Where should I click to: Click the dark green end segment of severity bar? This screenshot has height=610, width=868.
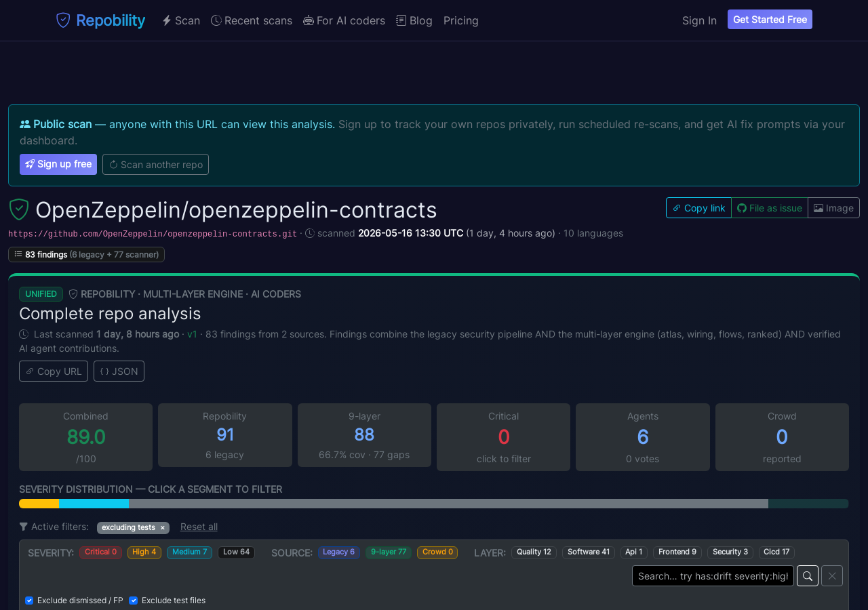(x=808, y=504)
